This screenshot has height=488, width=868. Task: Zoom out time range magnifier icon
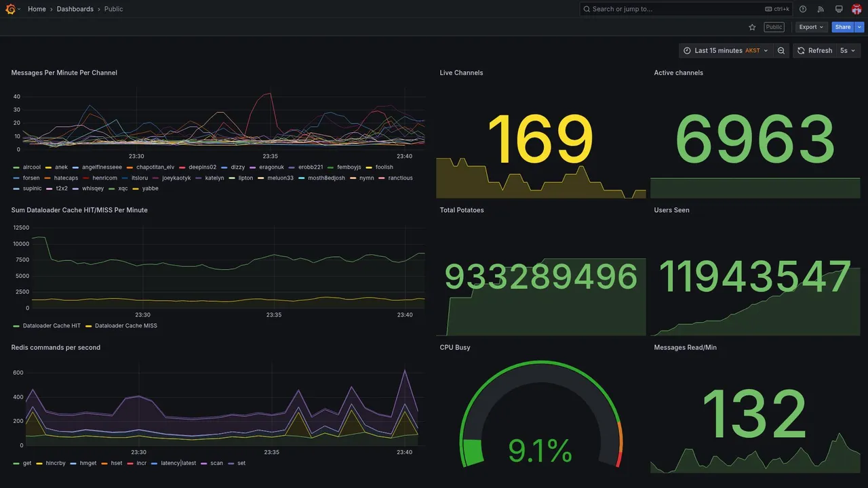781,51
